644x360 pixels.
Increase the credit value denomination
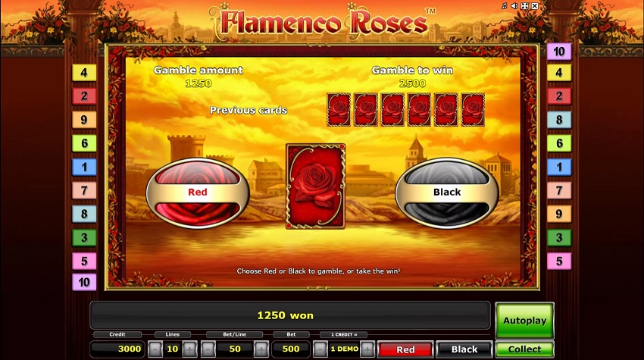tap(367, 349)
